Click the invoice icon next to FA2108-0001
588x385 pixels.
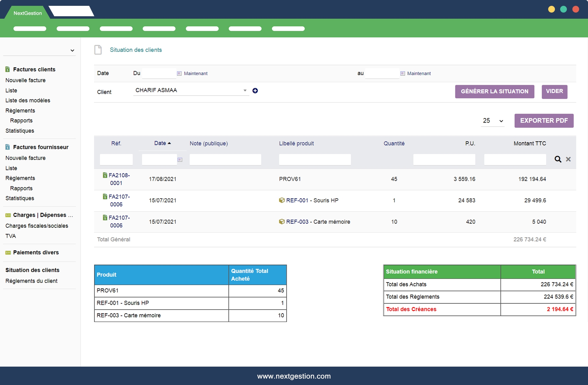(x=105, y=175)
